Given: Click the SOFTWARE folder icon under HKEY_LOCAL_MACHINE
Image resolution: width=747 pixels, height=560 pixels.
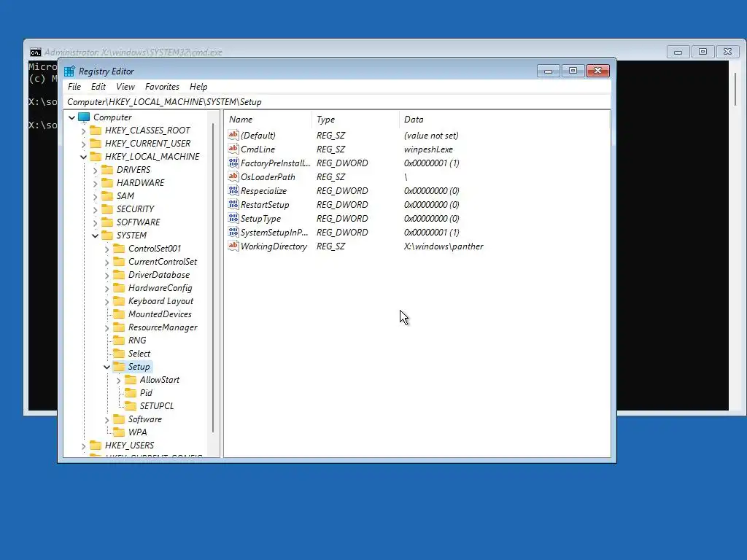Looking at the screenshot, I should click(108, 222).
